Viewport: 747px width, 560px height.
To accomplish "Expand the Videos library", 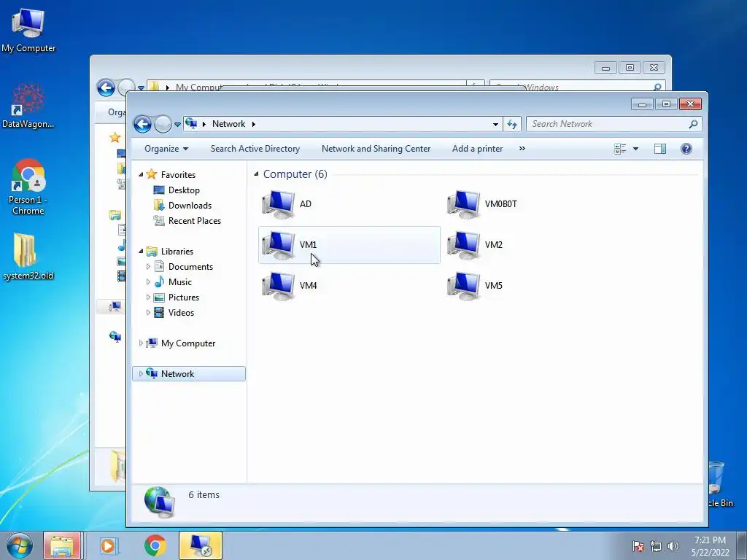I will point(148,313).
